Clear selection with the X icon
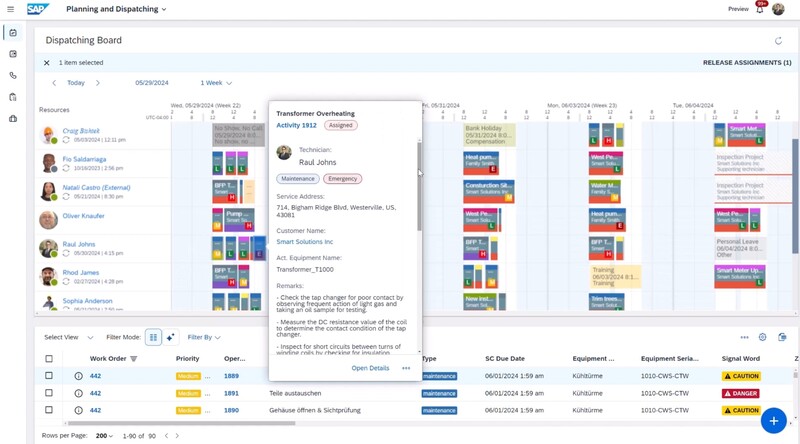800x444 pixels. (46, 63)
